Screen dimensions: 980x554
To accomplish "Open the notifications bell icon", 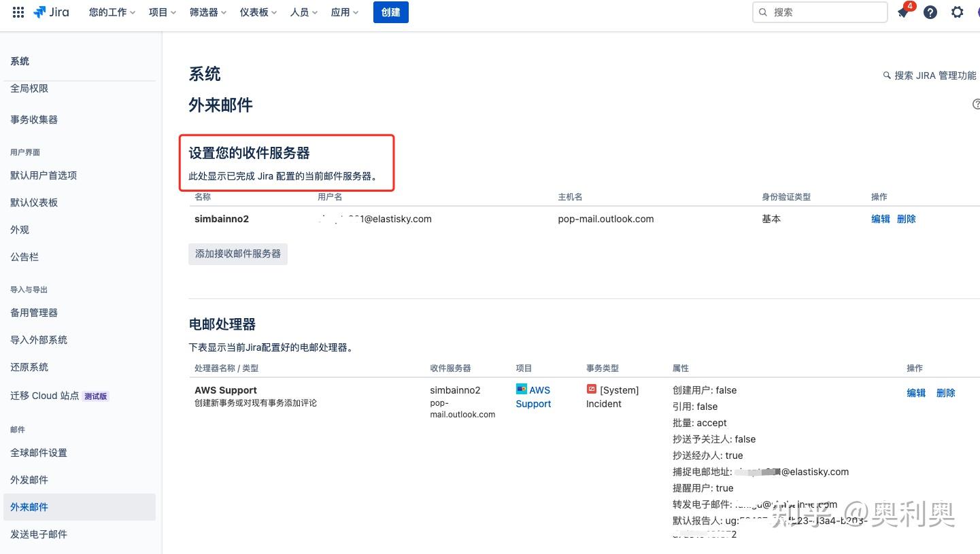I will [903, 12].
